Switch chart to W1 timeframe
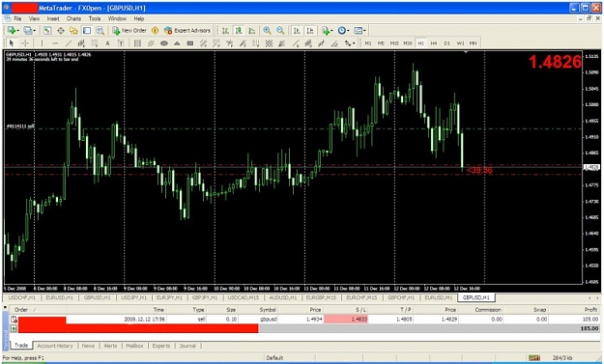The height and width of the screenshot is (364, 604). tap(460, 43)
